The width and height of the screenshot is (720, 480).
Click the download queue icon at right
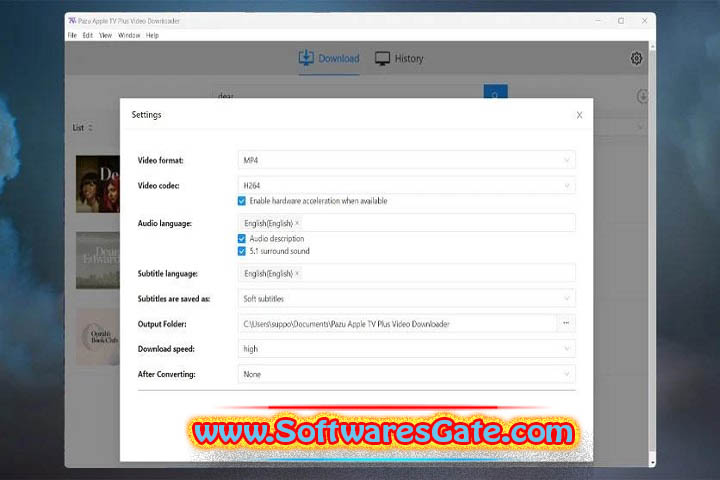[x=642, y=96]
